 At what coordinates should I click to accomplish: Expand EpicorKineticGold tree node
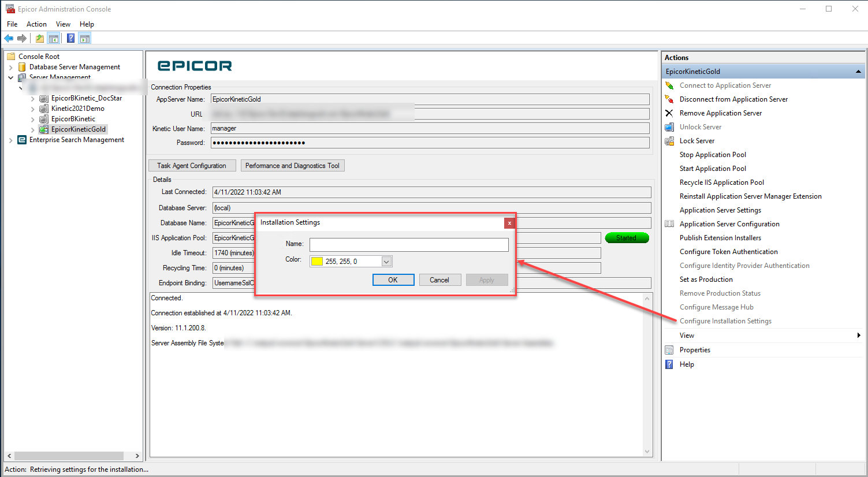[x=32, y=129]
